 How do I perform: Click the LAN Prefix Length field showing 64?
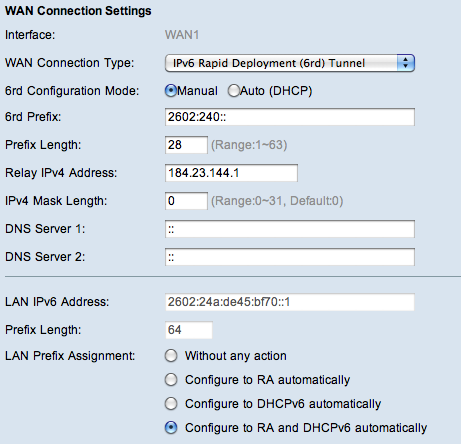pyautogui.click(x=189, y=330)
